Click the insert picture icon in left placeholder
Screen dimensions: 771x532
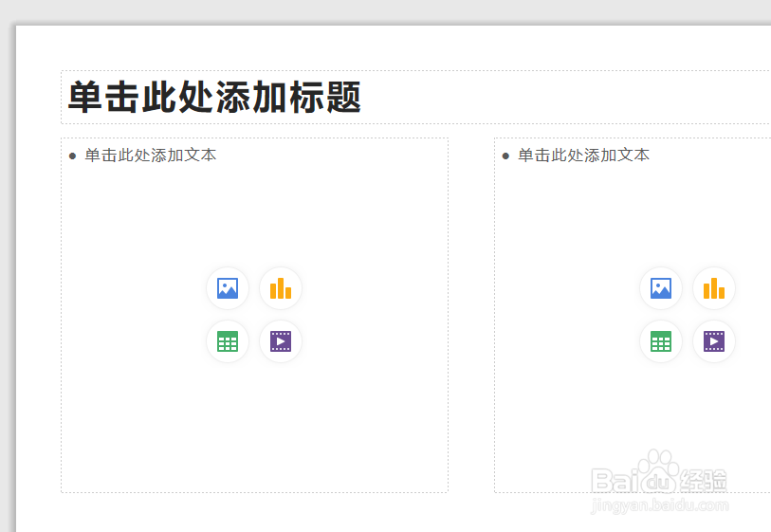tap(228, 288)
